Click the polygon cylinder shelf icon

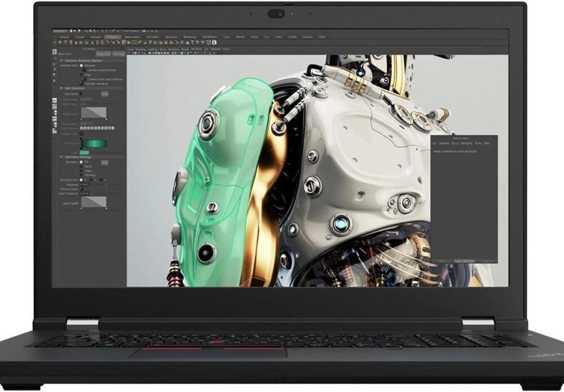pos(70,42)
